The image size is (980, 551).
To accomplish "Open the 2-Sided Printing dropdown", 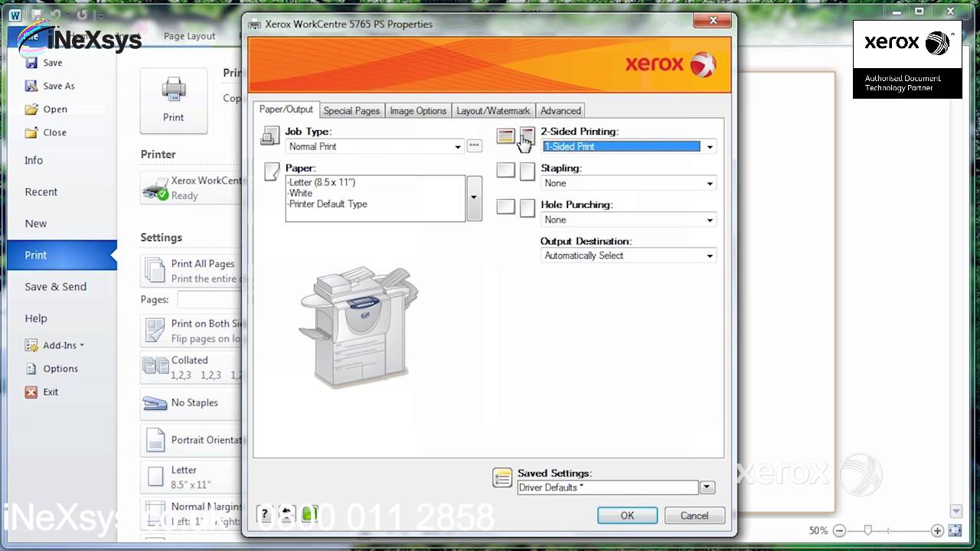I will point(709,146).
